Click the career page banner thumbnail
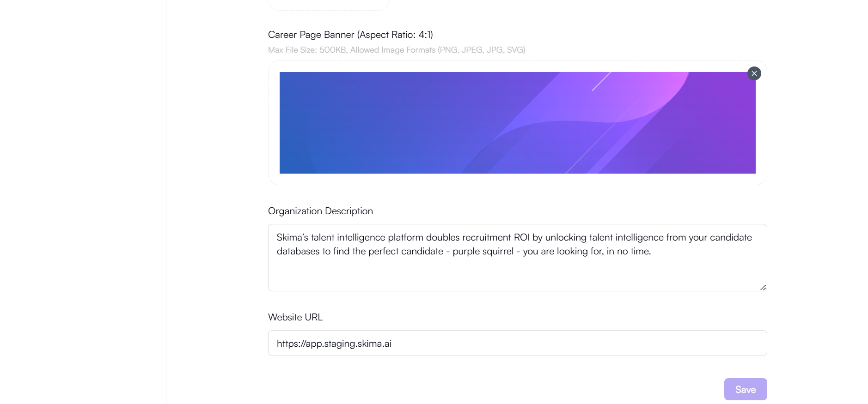 [517, 123]
